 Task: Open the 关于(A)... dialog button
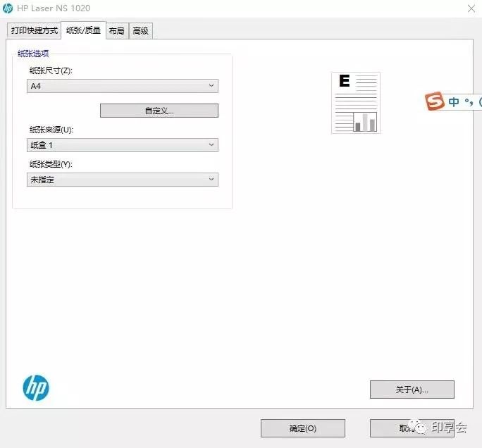pos(412,390)
